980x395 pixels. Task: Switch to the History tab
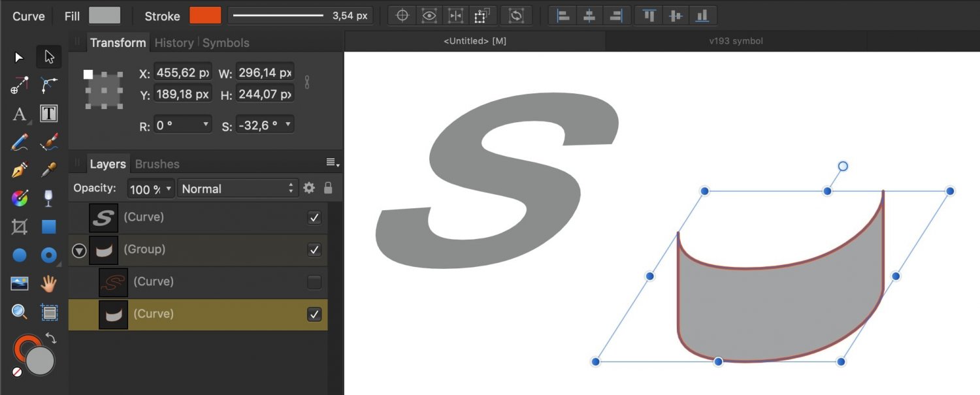(174, 43)
